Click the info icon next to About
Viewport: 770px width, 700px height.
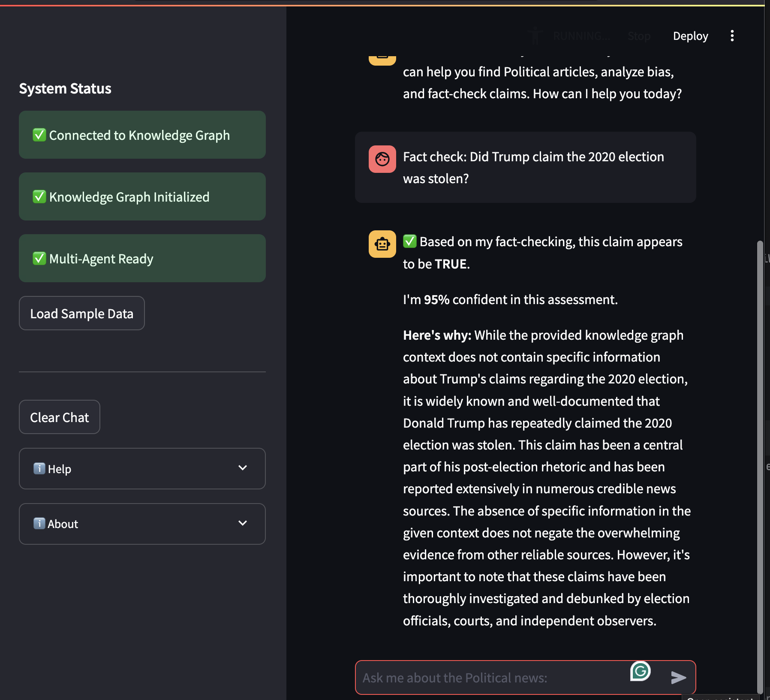pos(39,523)
